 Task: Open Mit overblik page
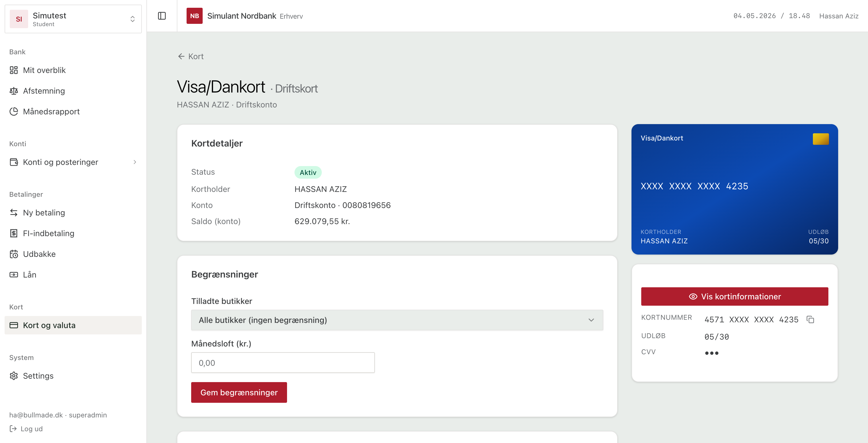click(x=73, y=70)
